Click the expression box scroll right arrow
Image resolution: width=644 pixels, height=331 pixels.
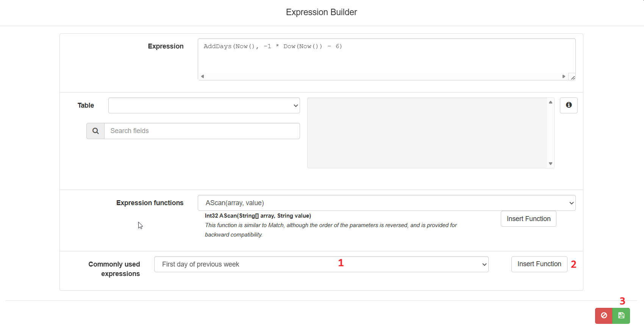pos(564,76)
